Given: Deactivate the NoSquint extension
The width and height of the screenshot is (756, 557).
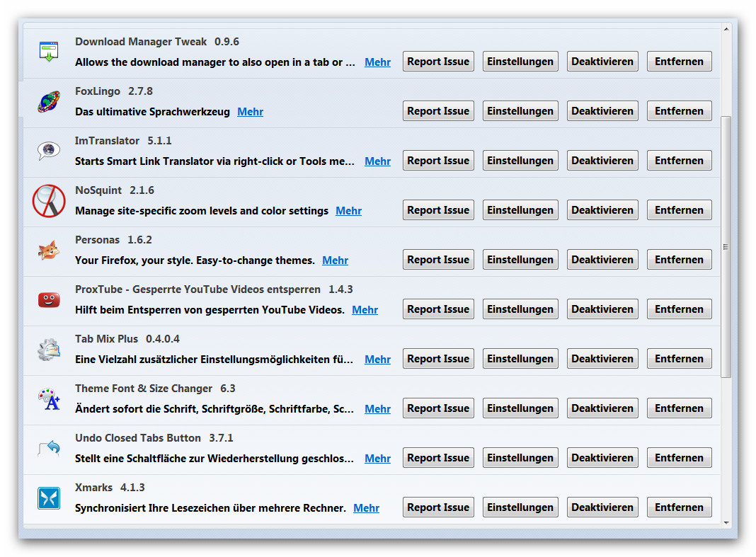Looking at the screenshot, I should [602, 210].
